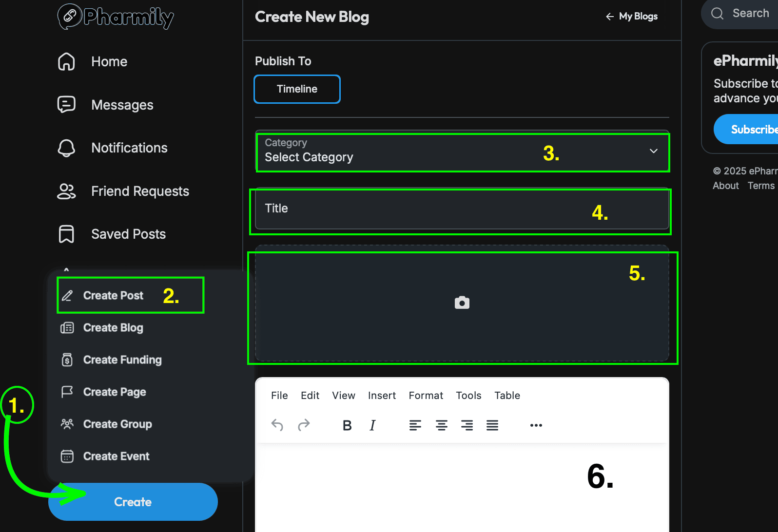Center align text in the editor
Viewport: 778px width, 532px height.
click(x=442, y=425)
